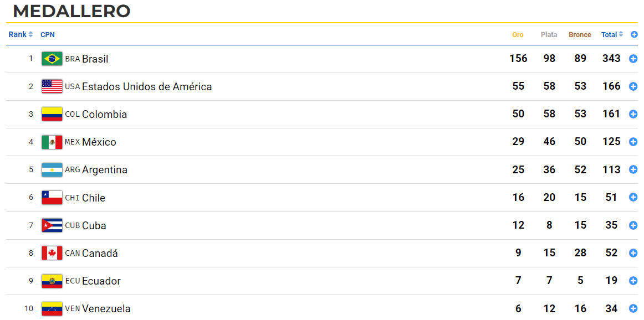This screenshot has height=320, width=644.
Task: Click the Estados Unidos de América flag icon
Action: pyautogui.click(x=52, y=86)
